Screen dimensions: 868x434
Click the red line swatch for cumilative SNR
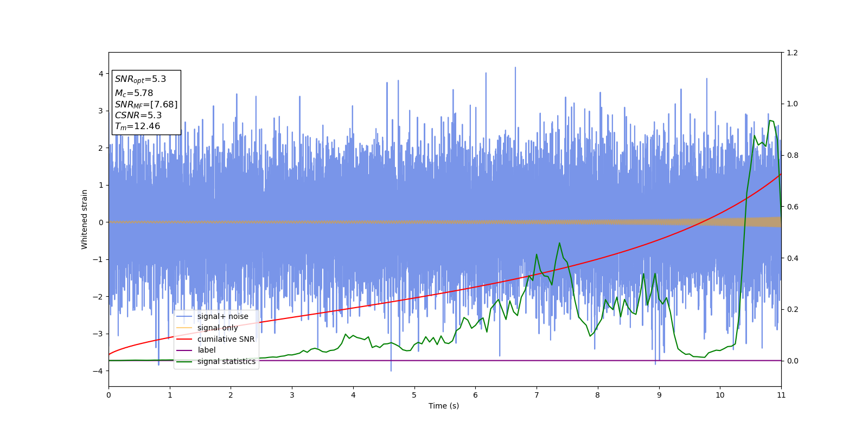pos(184,339)
